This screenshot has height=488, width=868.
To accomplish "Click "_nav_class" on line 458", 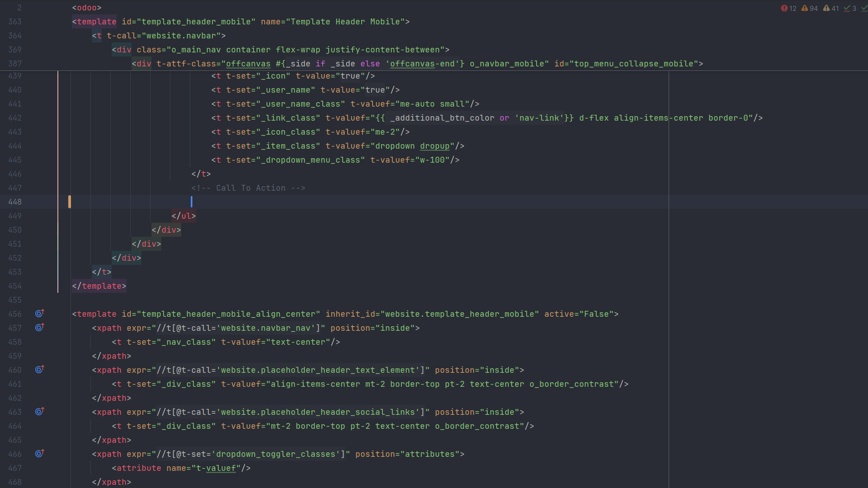I will coord(186,342).
